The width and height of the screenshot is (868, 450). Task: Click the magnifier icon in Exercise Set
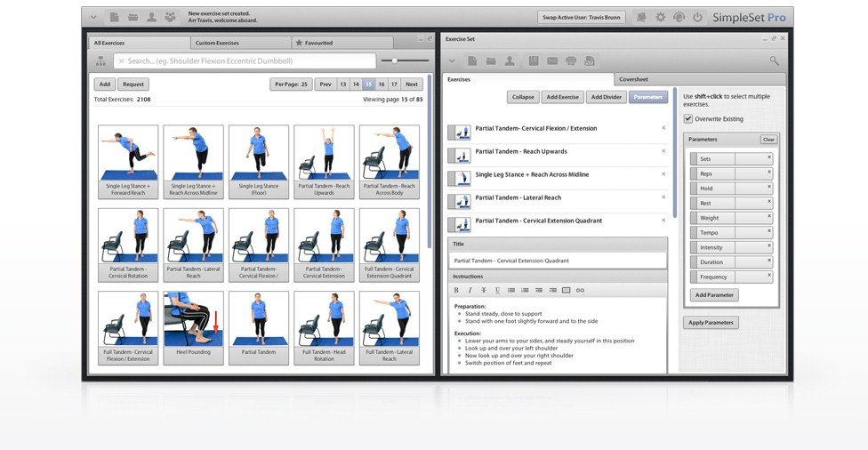coord(774,60)
